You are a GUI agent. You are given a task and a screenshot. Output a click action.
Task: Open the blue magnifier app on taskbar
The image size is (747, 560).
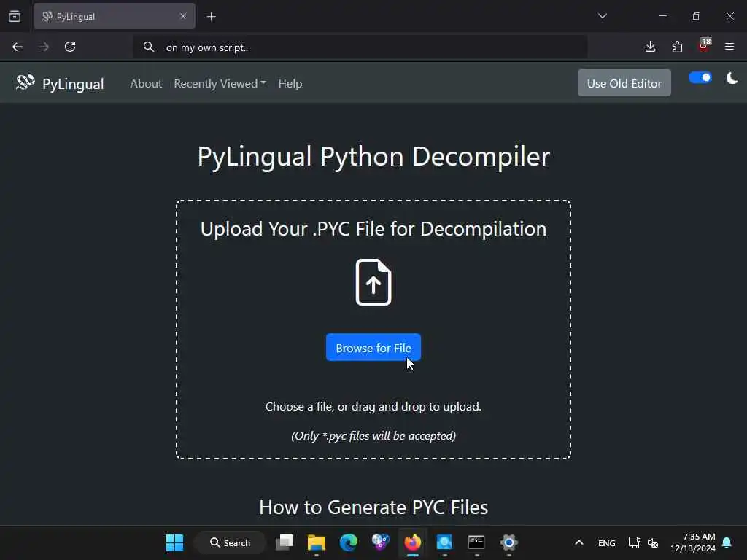point(444,542)
